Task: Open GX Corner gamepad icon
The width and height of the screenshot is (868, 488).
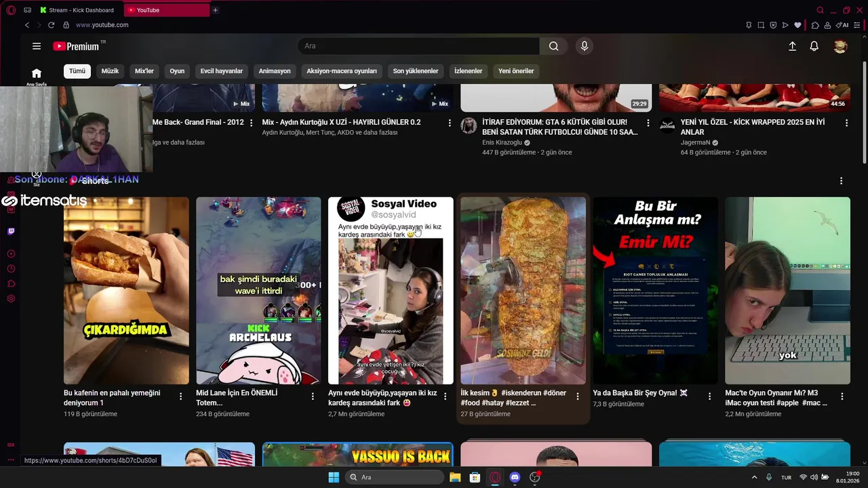Action: click(27, 10)
